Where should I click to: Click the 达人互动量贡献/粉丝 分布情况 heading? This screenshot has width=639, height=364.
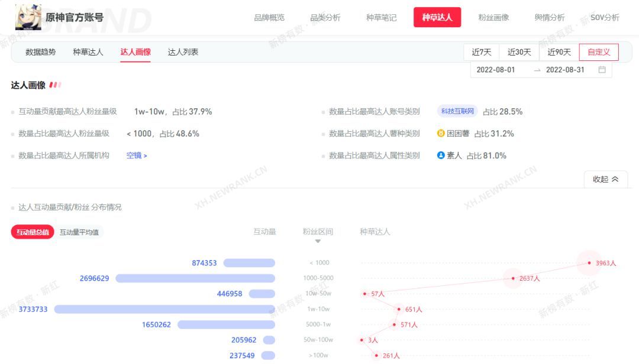70,207
